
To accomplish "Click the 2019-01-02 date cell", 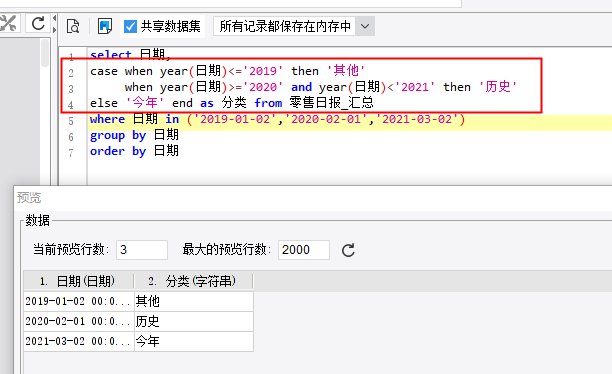I will click(79, 301).
